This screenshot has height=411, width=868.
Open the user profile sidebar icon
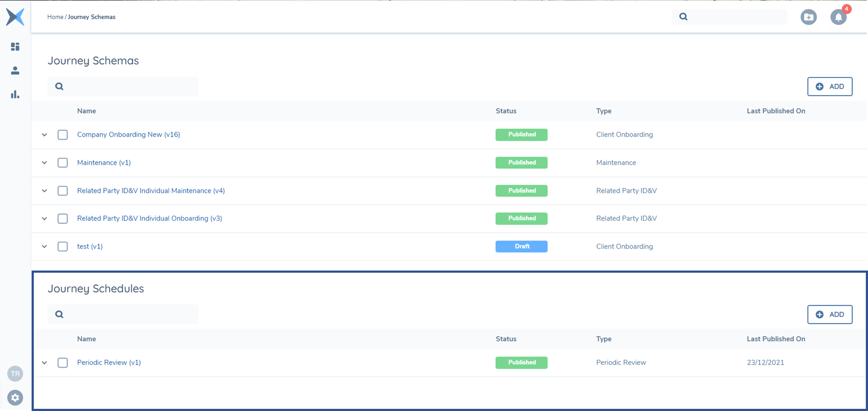pyautogui.click(x=15, y=70)
